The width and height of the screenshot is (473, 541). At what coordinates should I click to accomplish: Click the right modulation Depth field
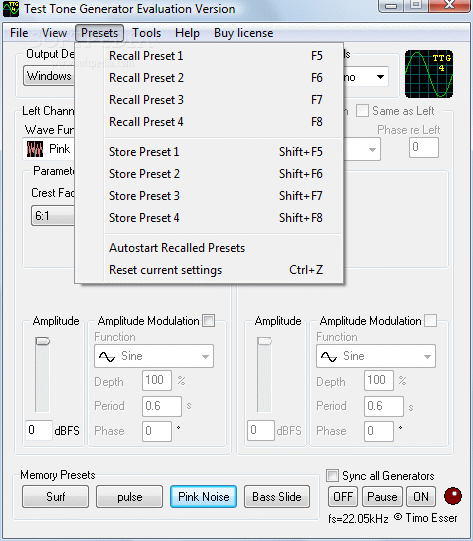click(x=379, y=381)
